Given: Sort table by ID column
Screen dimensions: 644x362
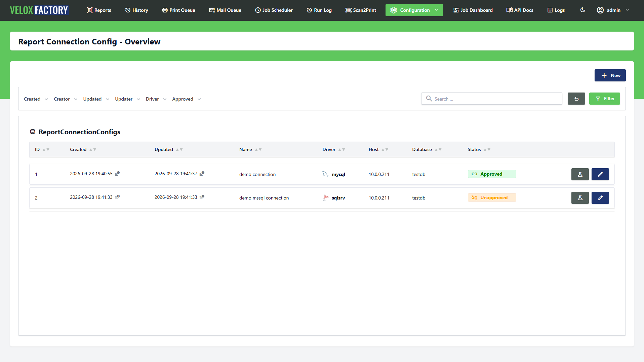Looking at the screenshot, I should (42, 149).
